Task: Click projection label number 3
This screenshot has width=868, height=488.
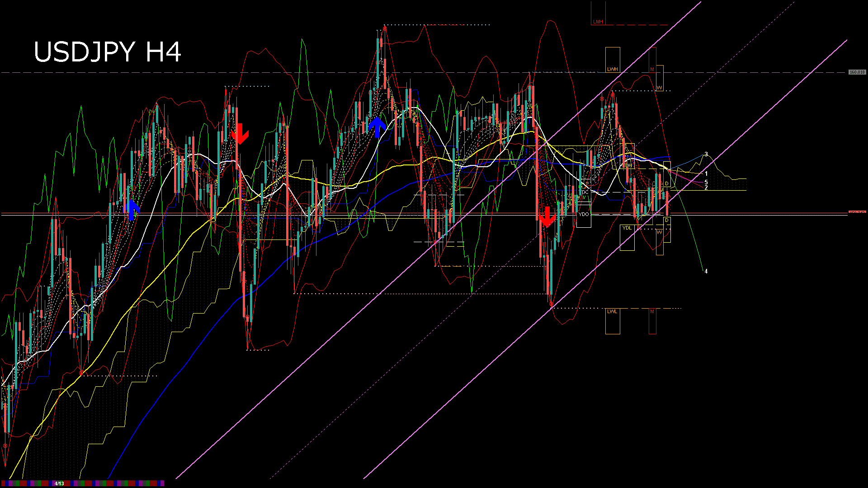Action: click(x=706, y=155)
